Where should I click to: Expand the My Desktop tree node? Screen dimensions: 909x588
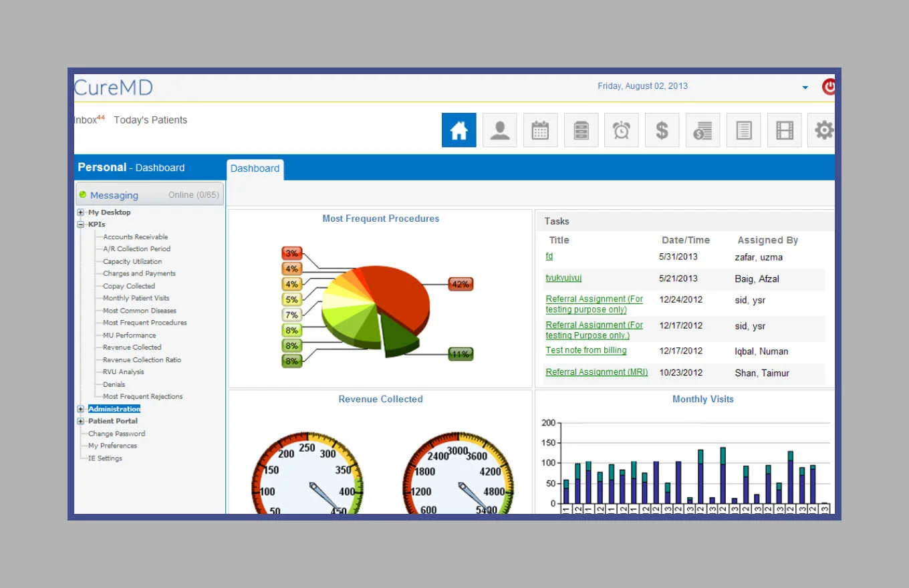(81, 212)
